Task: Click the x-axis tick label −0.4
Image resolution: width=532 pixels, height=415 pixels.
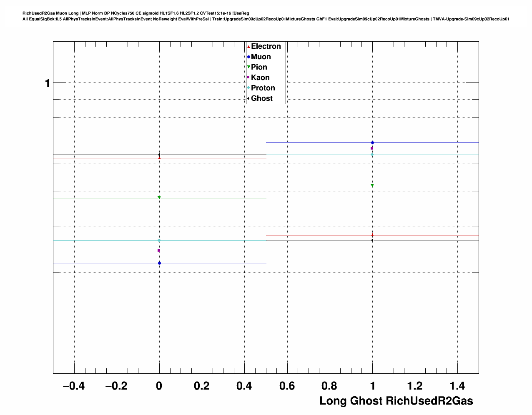Action: 73,386
